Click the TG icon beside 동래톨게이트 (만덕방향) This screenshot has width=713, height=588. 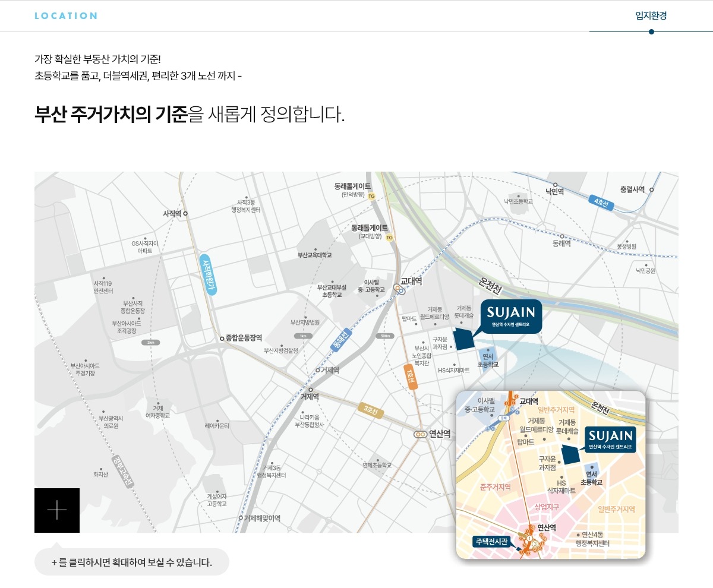(x=372, y=196)
